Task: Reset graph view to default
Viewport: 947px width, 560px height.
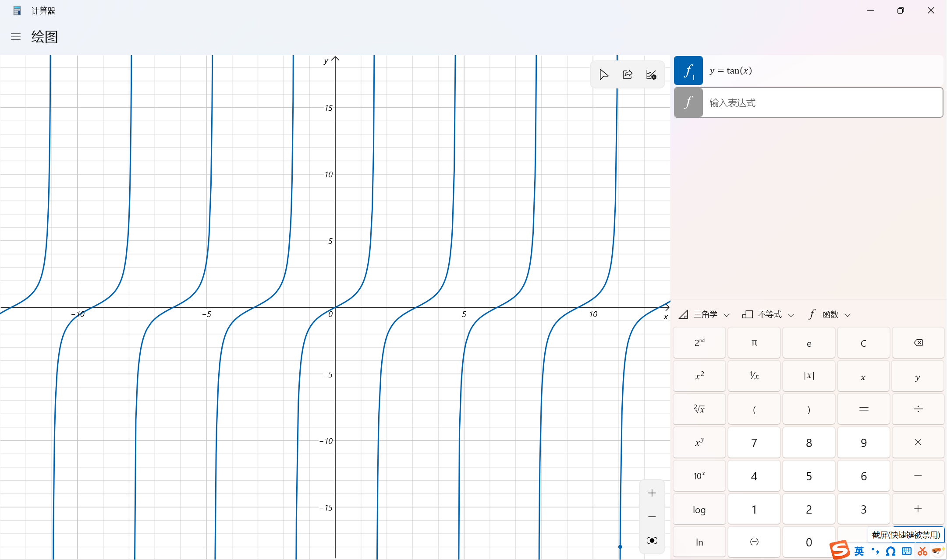Action: click(652, 540)
